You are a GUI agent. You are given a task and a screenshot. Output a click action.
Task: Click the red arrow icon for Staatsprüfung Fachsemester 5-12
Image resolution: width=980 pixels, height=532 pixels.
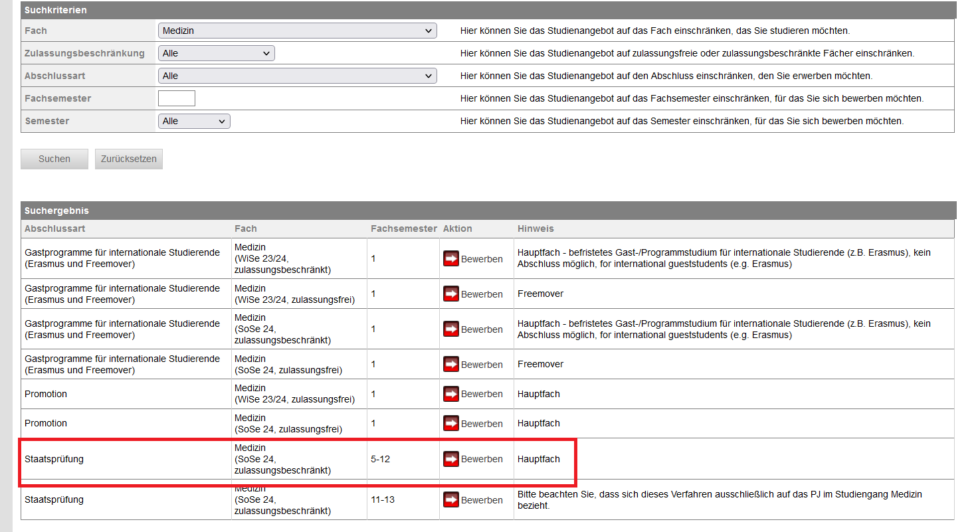[451, 459]
